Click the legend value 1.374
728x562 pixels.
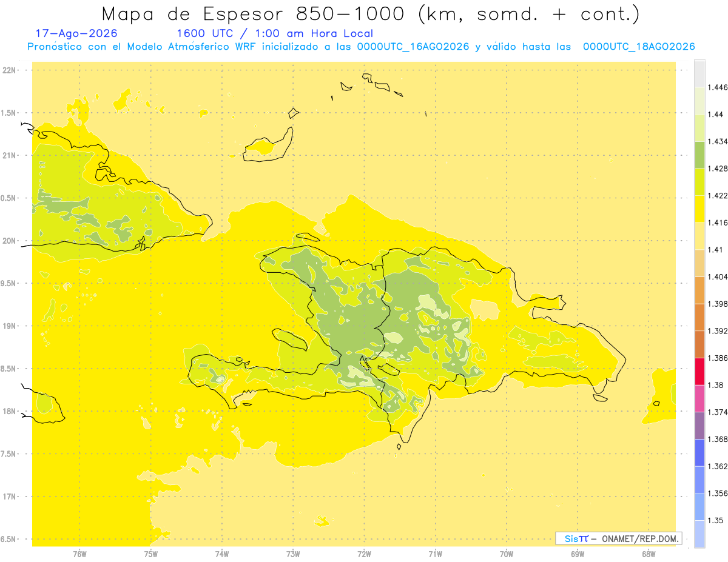pos(718,412)
